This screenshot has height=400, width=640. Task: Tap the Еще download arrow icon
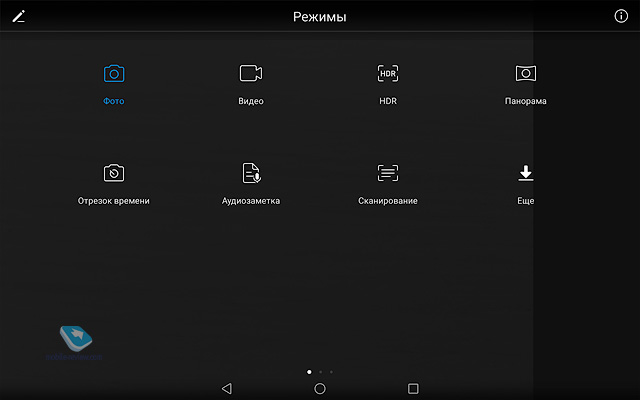(525, 173)
